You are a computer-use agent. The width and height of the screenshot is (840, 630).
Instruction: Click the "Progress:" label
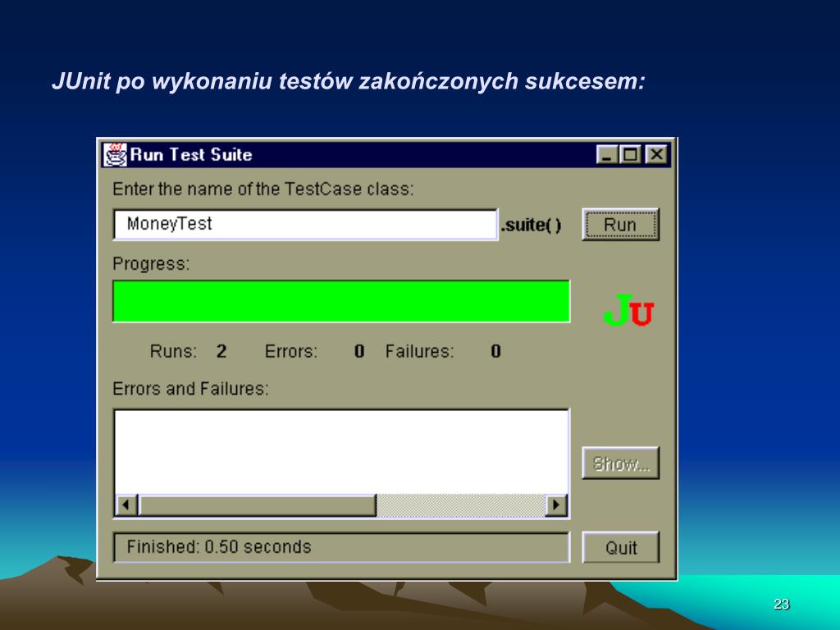pos(151,264)
